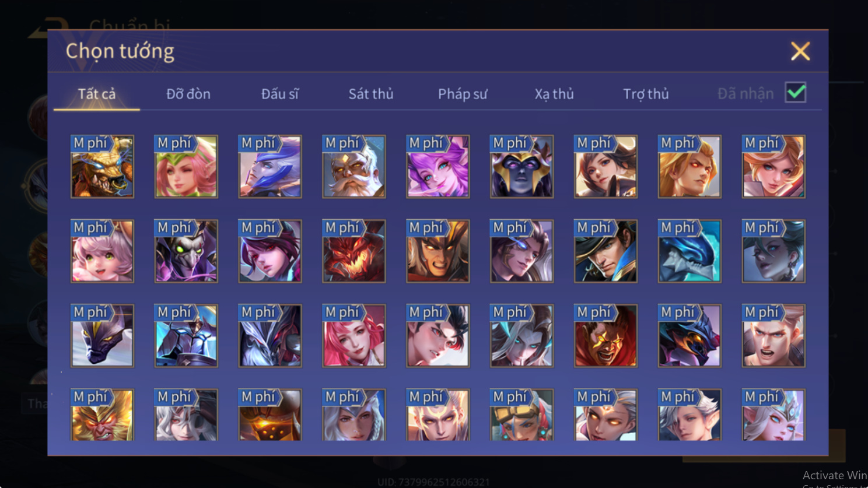Choose the pink-haired girl with cat ears
868x488 pixels.
(102, 251)
